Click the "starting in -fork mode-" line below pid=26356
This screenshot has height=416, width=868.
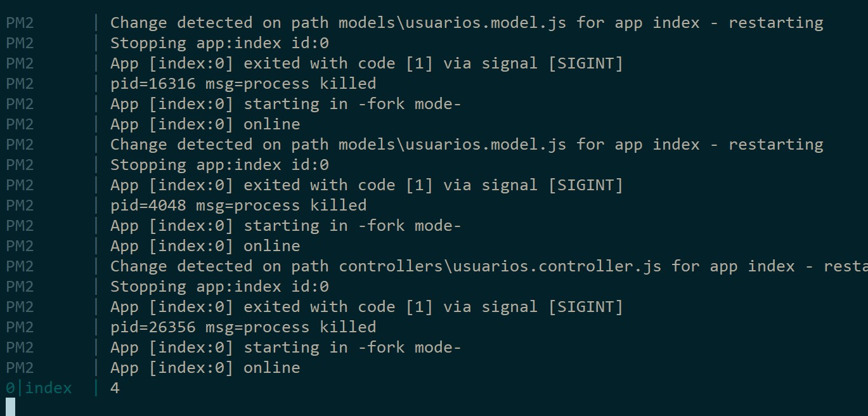(x=285, y=348)
